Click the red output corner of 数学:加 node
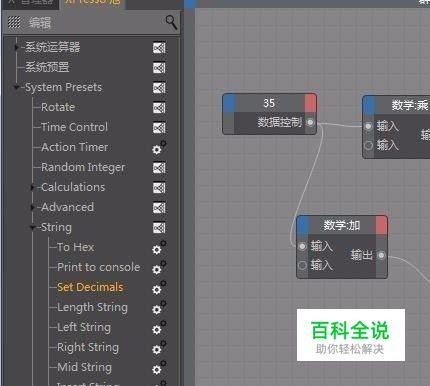The height and width of the screenshot is (386, 430). pyautogui.click(x=381, y=225)
